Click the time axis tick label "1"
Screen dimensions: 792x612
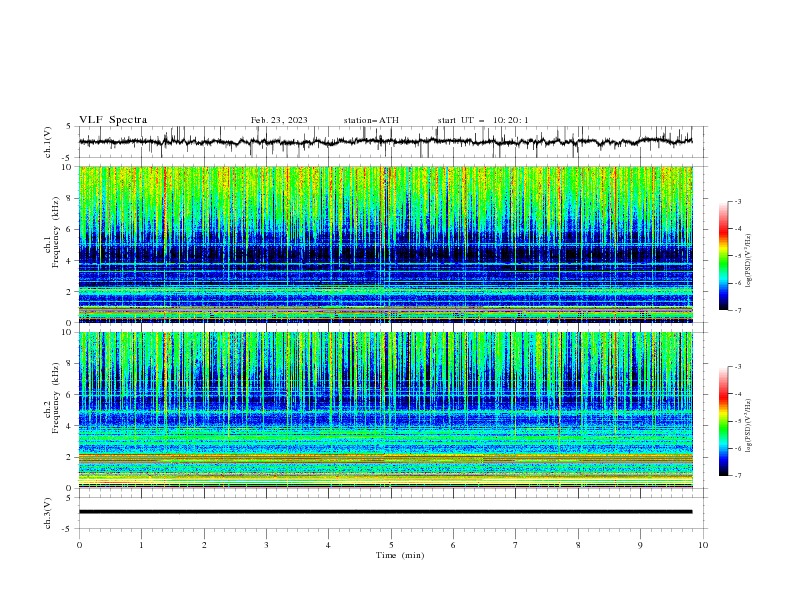142,545
